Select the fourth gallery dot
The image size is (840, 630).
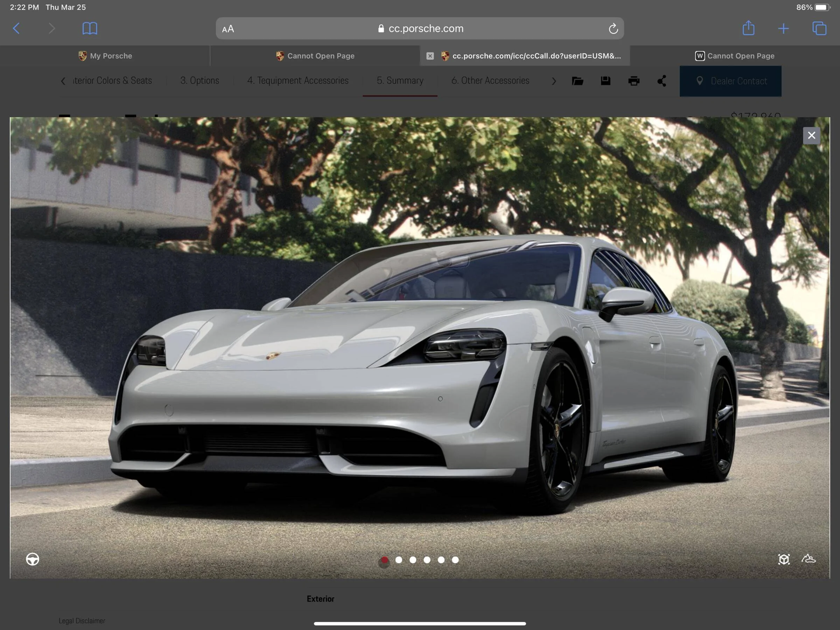(427, 560)
